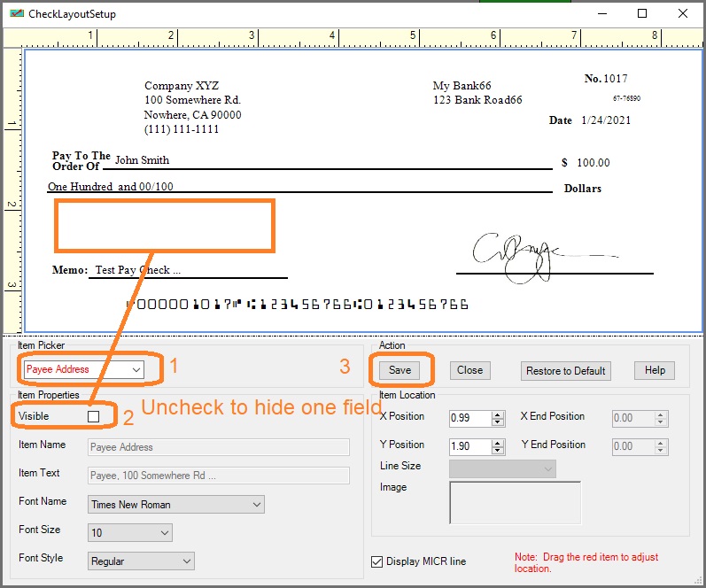Image resolution: width=706 pixels, height=588 pixels.
Task: Decrease X Position with down spinner arrow
Action: 498,423
